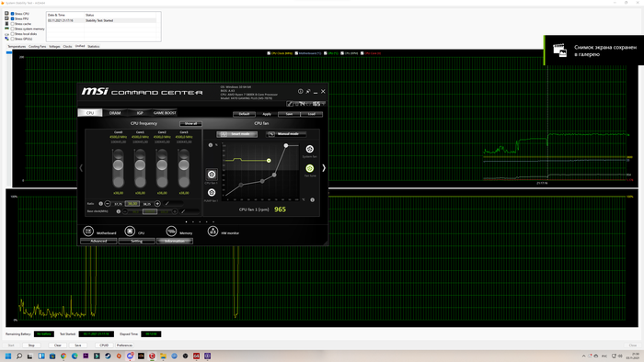
Task: Enable Stress system memory checkbox
Action: click(x=12, y=28)
